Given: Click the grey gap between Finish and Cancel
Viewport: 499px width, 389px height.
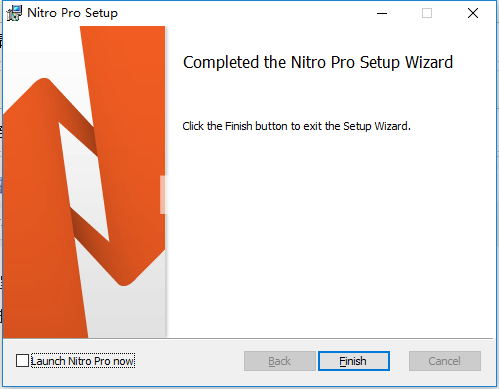Looking at the screenshot, I should 399,361.
